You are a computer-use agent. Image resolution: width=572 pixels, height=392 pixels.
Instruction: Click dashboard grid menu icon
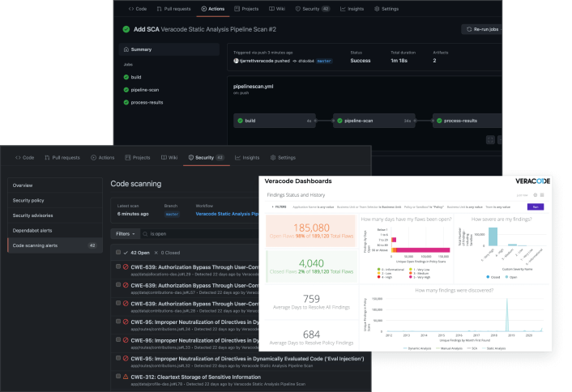(542, 195)
